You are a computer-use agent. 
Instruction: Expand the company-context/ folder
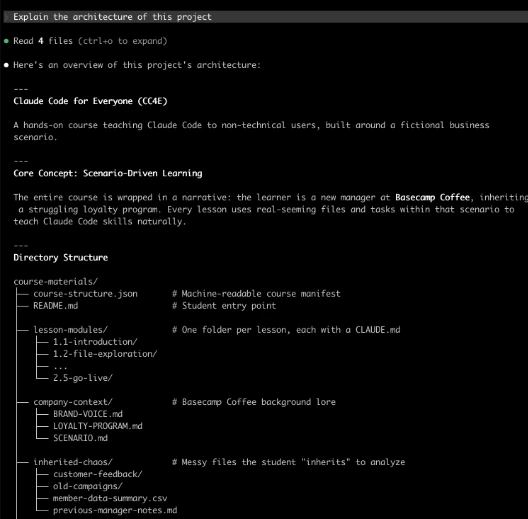click(73, 402)
